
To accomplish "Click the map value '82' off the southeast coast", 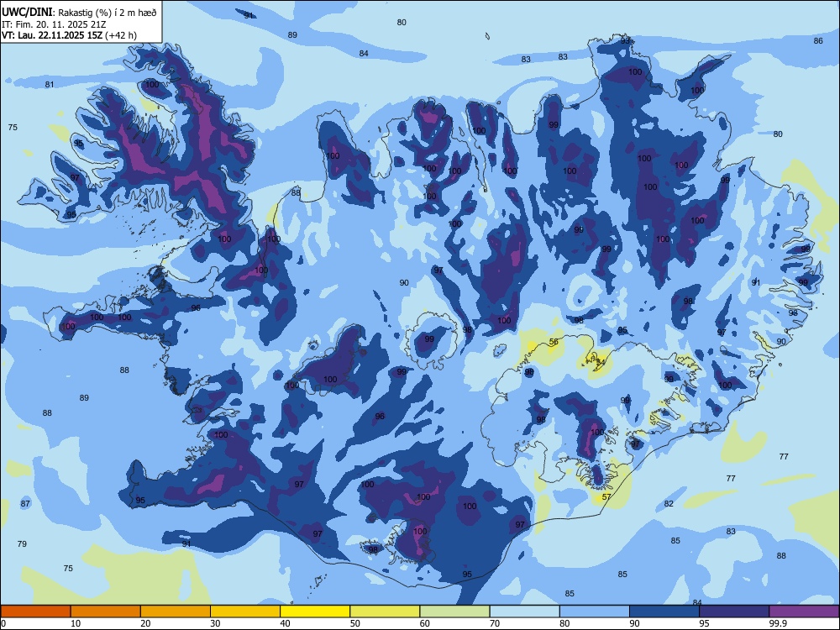I will click(x=669, y=503).
